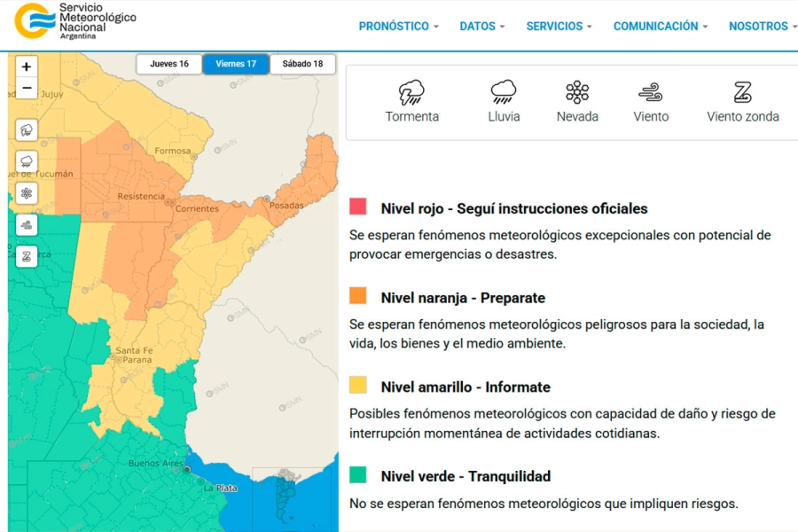Select the Viento zonda icon in panel

(742, 92)
